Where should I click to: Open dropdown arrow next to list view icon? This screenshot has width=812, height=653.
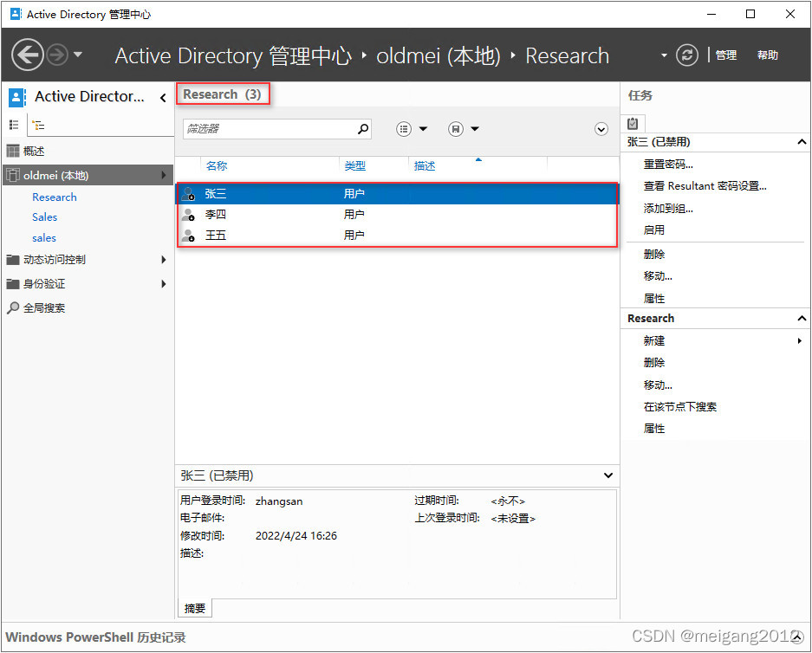(423, 129)
